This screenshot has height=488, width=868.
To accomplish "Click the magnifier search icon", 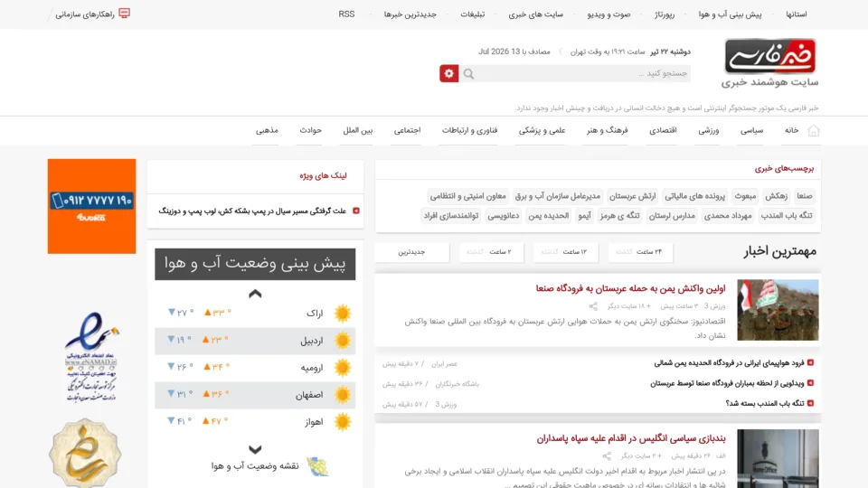I will (x=469, y=73).
